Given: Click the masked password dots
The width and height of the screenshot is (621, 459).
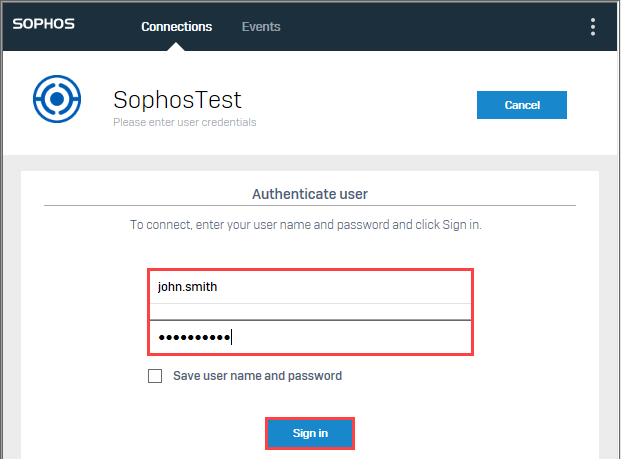Looking at the screenshot, I should coord(193,337).
